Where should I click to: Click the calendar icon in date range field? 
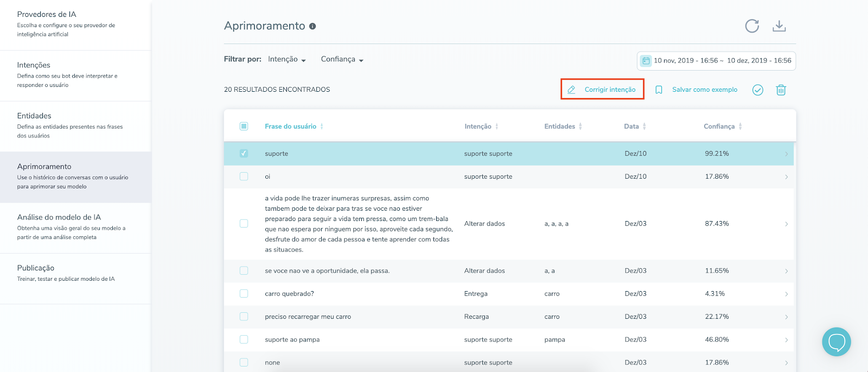point(646,61)
